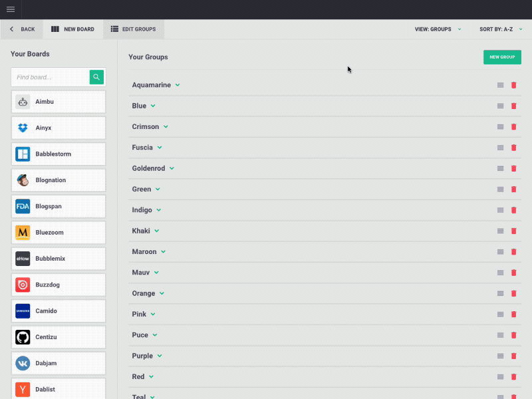Expand the Fuscia group chevron

point(160,148)
